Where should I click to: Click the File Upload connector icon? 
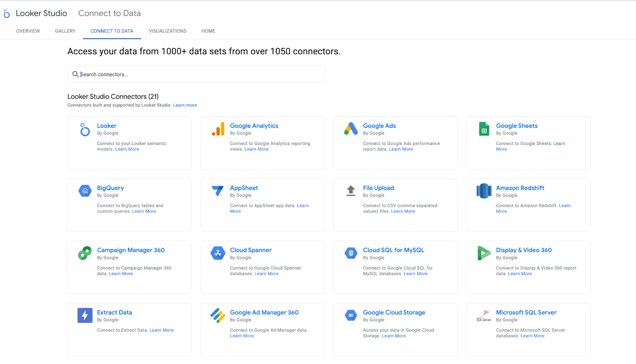pos(351,191)
